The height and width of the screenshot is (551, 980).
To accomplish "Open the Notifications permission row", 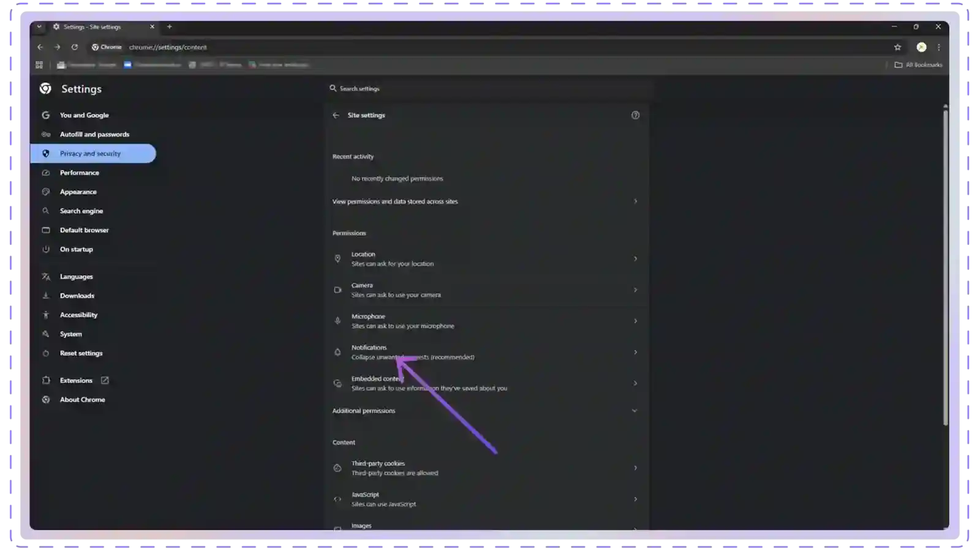I will (x=485, y=352).
